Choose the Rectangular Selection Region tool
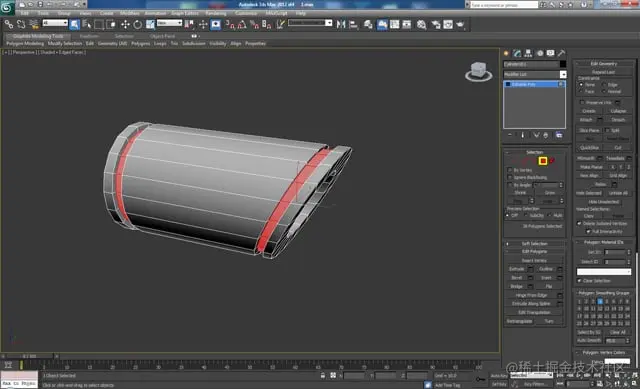Viewport: 640px width, 389px height. click(99, 24)
